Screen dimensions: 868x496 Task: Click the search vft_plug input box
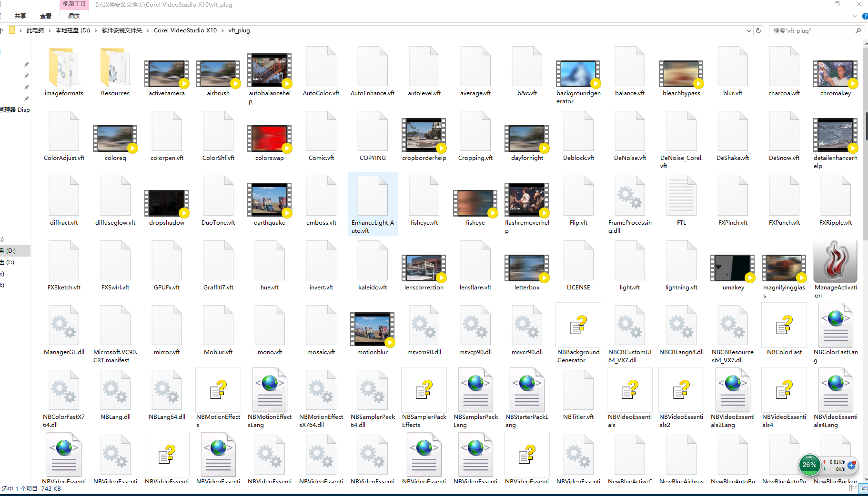813,31
